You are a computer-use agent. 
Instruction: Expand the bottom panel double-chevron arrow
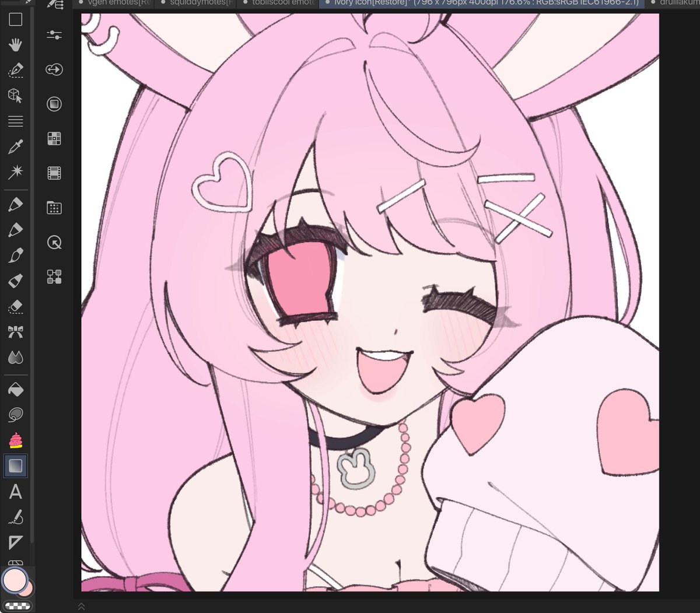(x=81, y=607)
